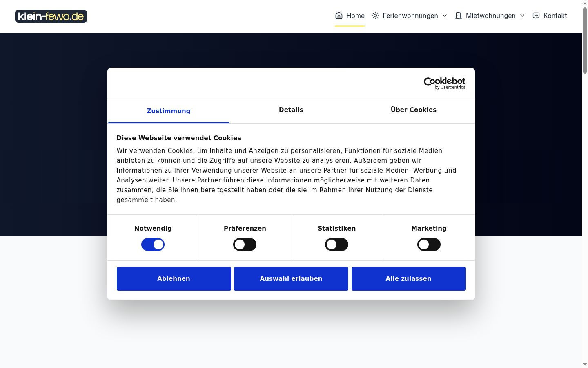Turn on the Marketing cookie switch
Viewport: 588px width, 368px height.
[x=429, y=245]
